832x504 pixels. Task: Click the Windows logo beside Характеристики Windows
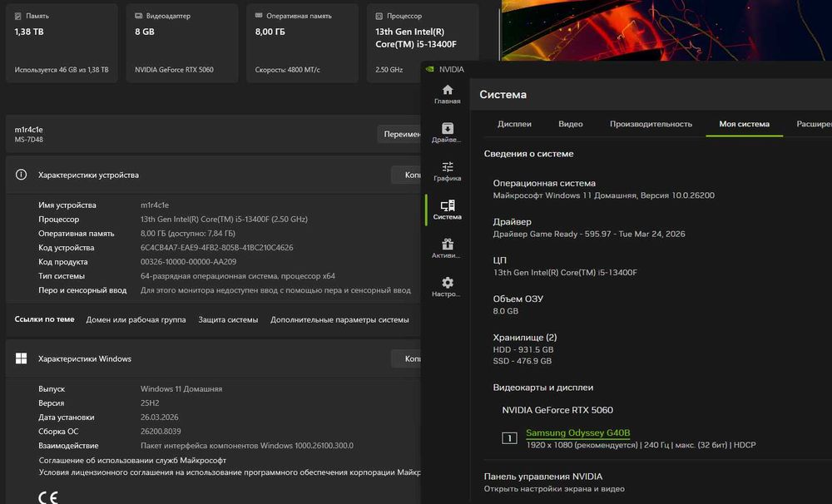click(x=22, y=358)
